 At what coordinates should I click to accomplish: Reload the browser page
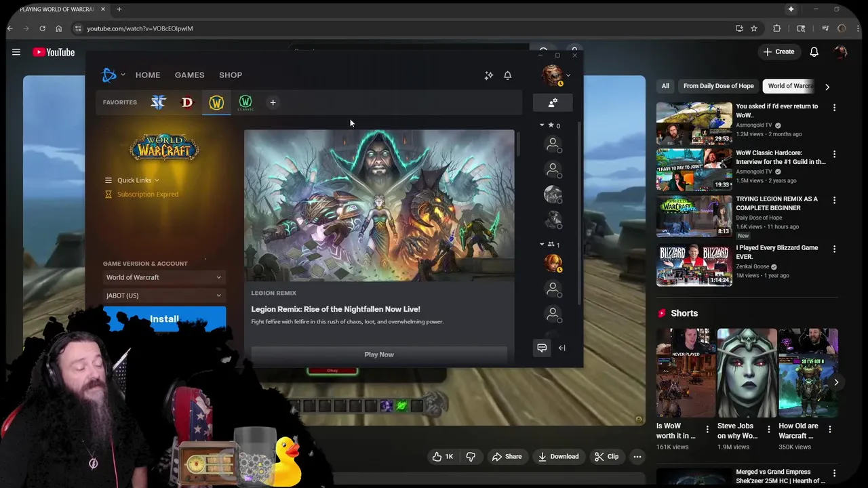pos(42,28)
